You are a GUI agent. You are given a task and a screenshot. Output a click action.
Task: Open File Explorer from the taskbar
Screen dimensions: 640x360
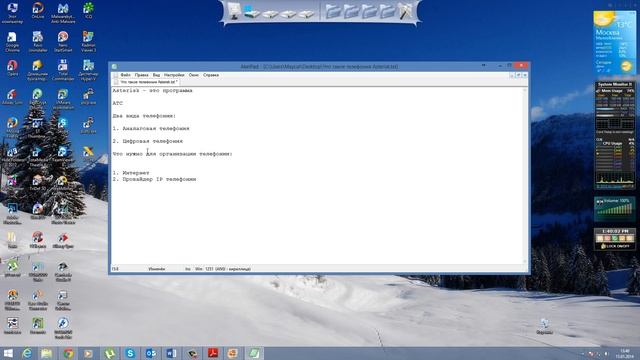(x=47, y=353)
